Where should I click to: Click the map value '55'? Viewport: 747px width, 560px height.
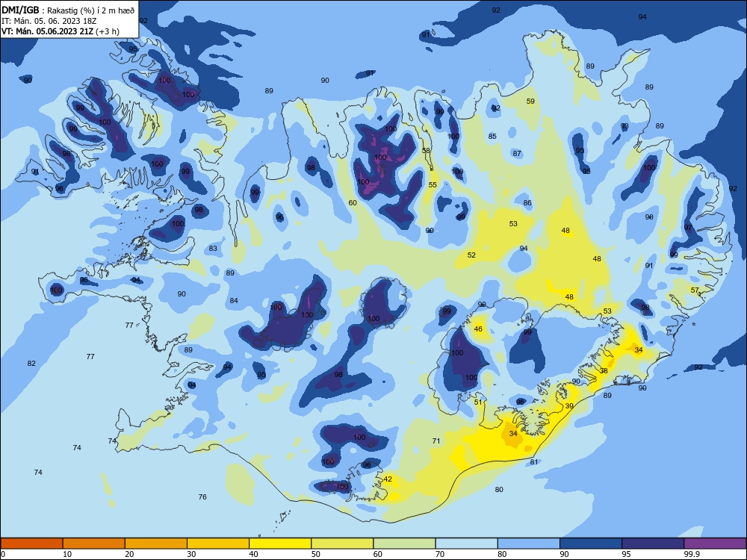(x=433, y=184)
